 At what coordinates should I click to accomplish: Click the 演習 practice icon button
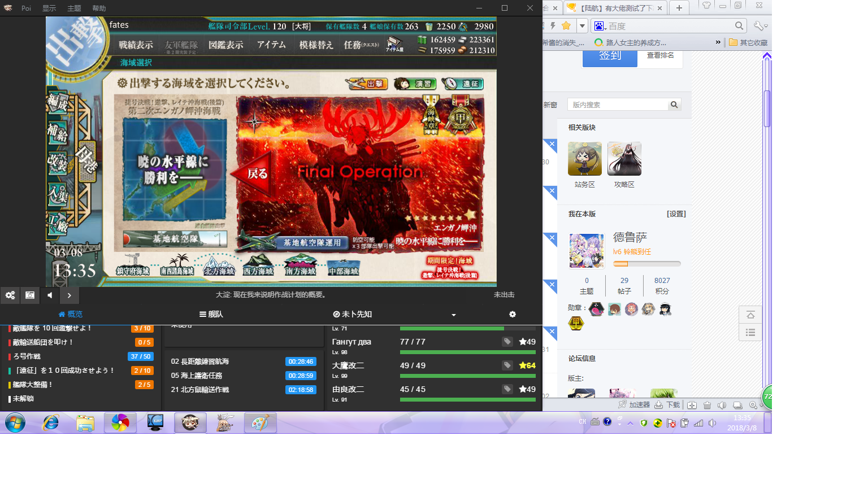pyautogui.click(x=415, y=84)
